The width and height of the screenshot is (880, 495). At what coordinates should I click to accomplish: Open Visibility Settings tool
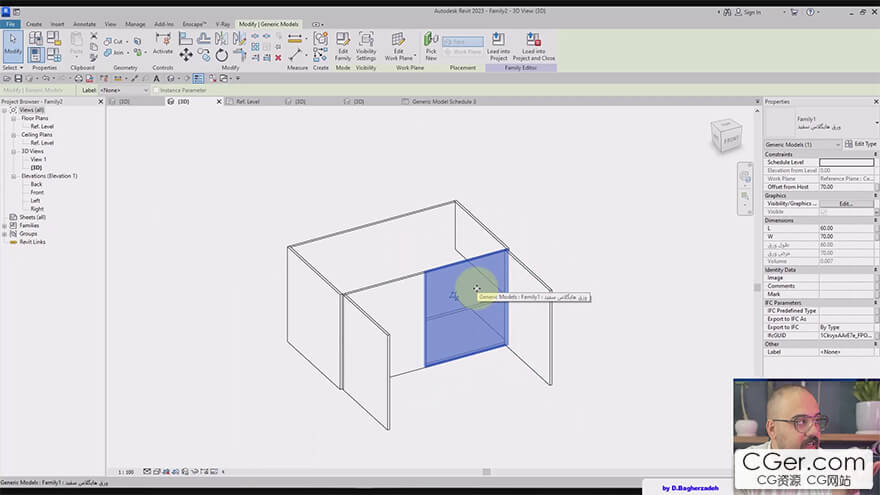click(x=366, y=46)
